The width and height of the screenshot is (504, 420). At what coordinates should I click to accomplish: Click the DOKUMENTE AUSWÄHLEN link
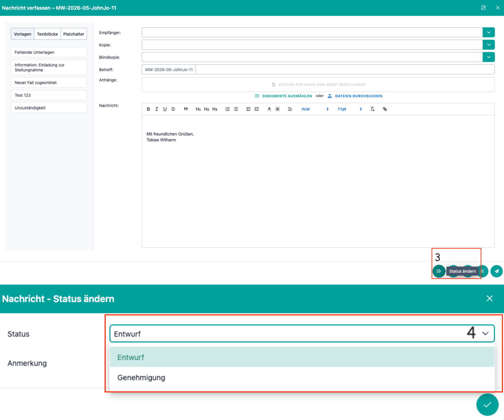click(x=283, y=96)
